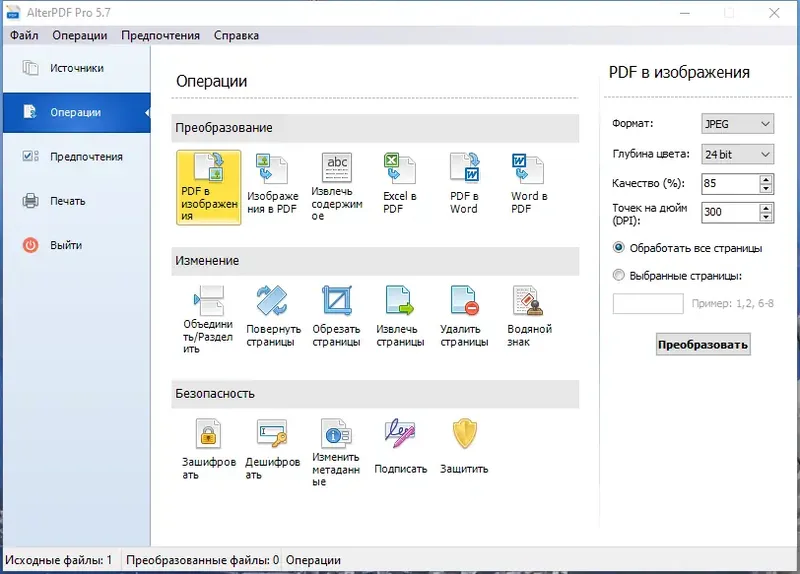800x574 pixels.
Task: Click the Изменение section header
Action: [x=375, y=261]
